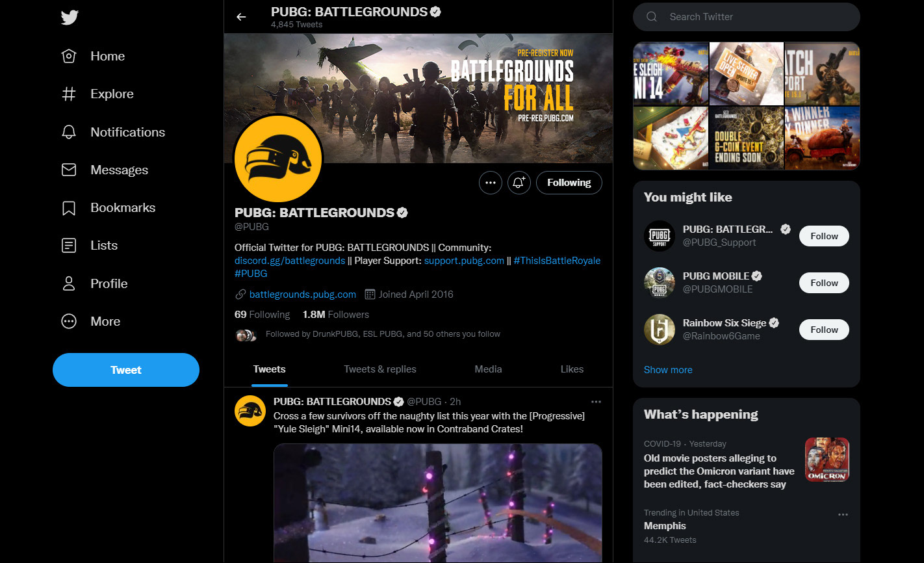Click the verified badge next to profile name
Viewport: 924px width, 563px height.
[402, 213]
